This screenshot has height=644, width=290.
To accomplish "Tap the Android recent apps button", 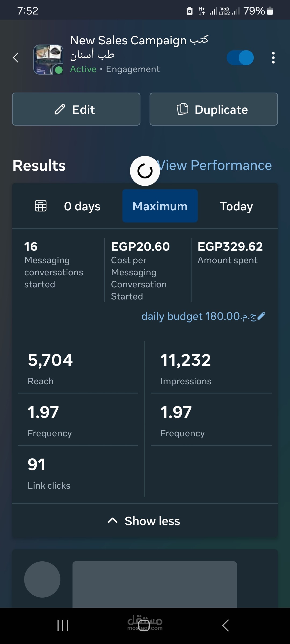I will (63, 625).
